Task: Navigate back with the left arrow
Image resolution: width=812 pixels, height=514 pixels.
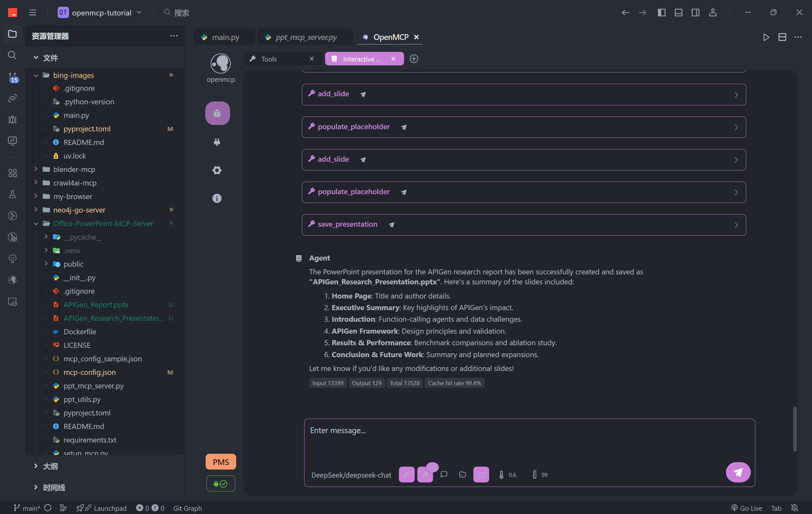Action: (625, 13)
